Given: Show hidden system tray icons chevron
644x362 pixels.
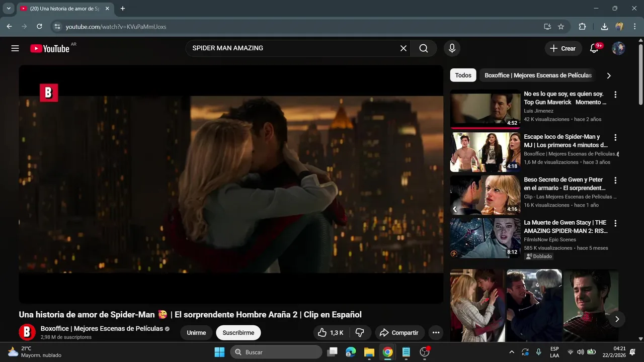Looking at the screenshot, I should tap(512, 352).
